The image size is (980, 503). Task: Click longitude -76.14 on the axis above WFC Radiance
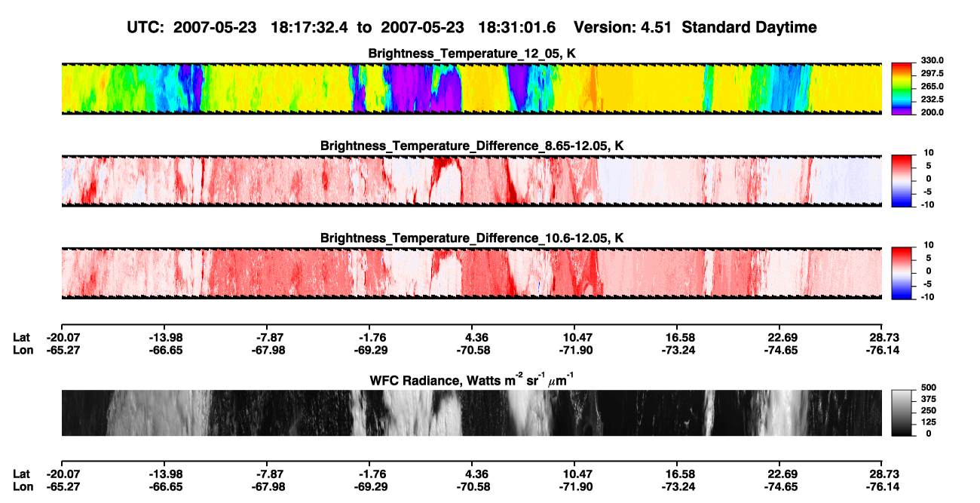[x=882, y=350]
